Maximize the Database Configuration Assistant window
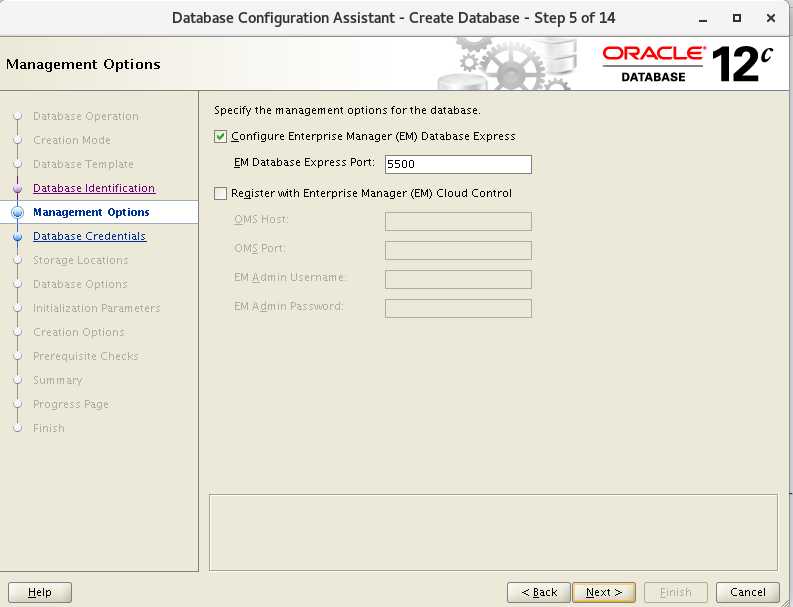793x607 pixels. [737, 18]
